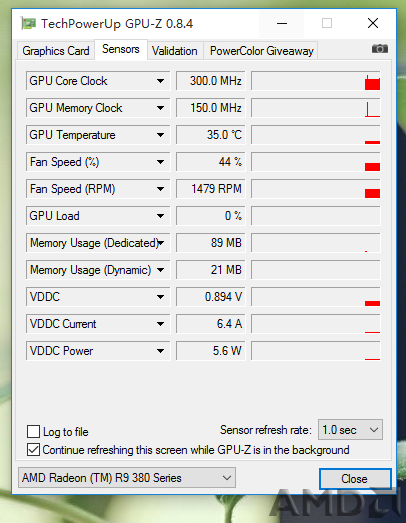Minimize the GPU-Z window

coord(282,23)
